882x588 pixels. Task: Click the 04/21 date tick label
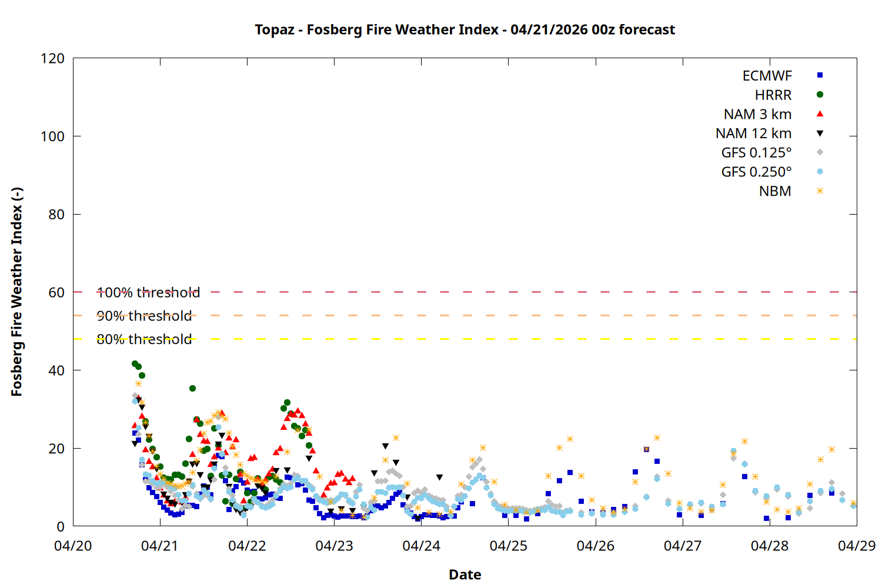pyautogui.click(x=159, y=546)
